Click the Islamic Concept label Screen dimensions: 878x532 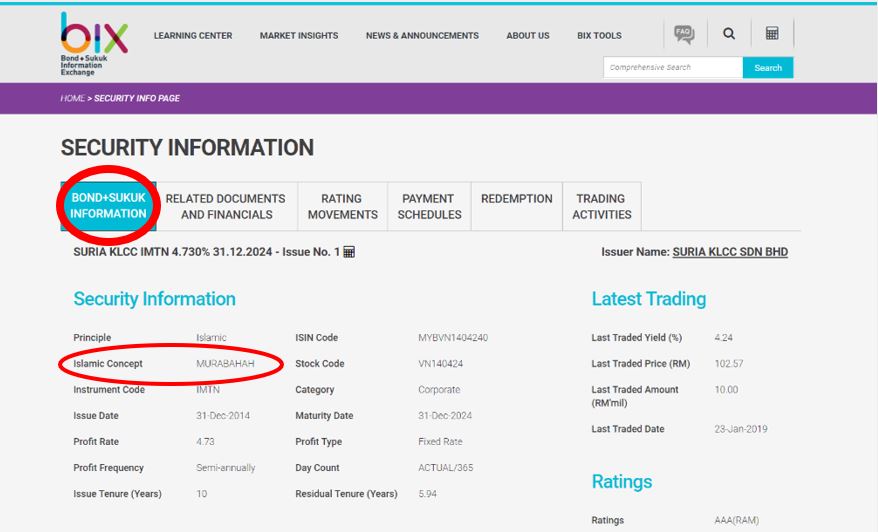[x=108, y=363]
